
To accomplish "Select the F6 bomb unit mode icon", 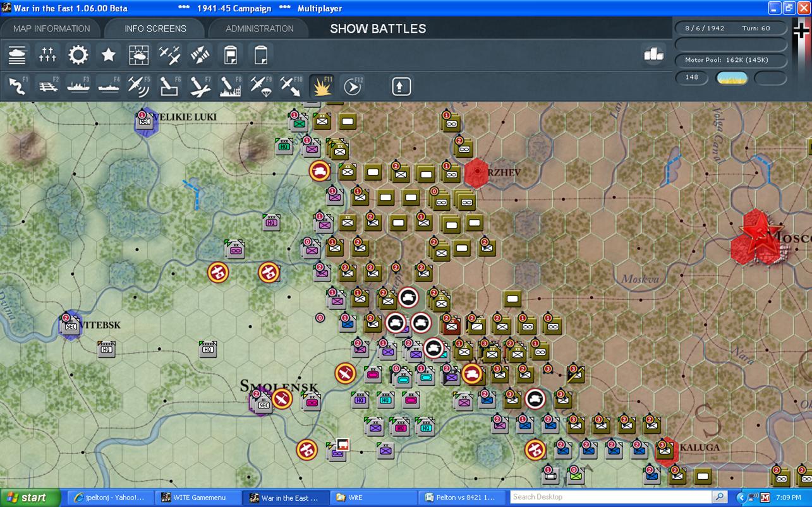I will (169, 86).
